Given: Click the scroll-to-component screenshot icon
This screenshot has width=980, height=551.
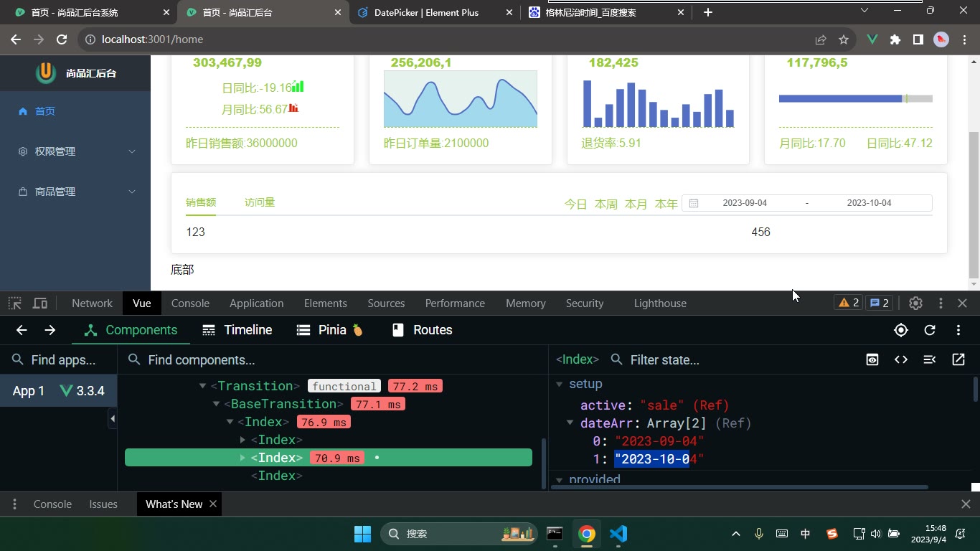Looking at the screenshot, I should (872, 359).
